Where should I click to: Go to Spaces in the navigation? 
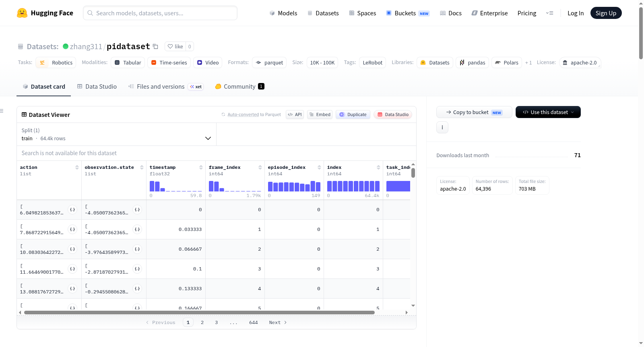click(363, 13)
